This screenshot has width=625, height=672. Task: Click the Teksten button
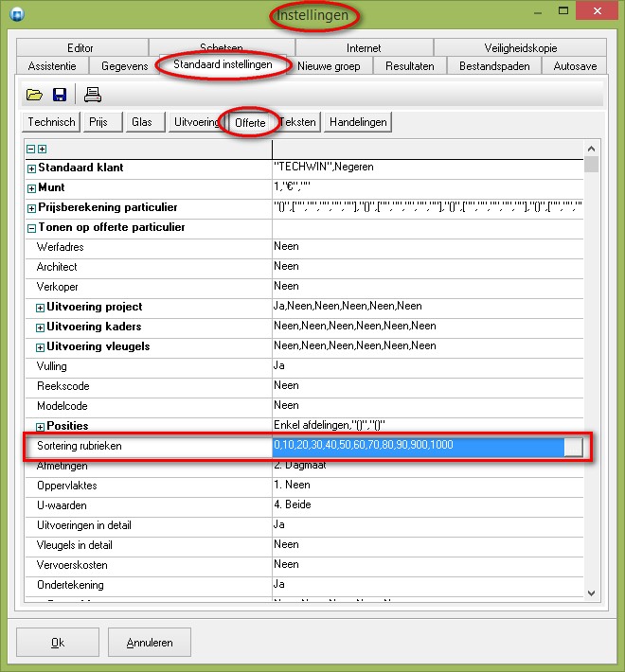(297, 122)
